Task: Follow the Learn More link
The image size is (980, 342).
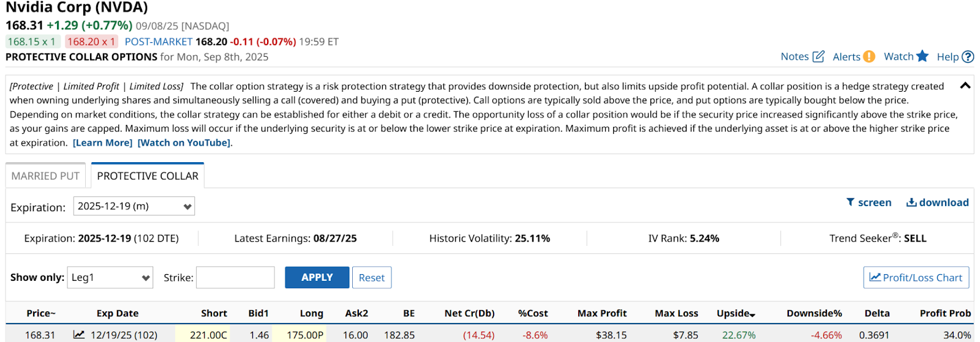Action: click(102, 143)
